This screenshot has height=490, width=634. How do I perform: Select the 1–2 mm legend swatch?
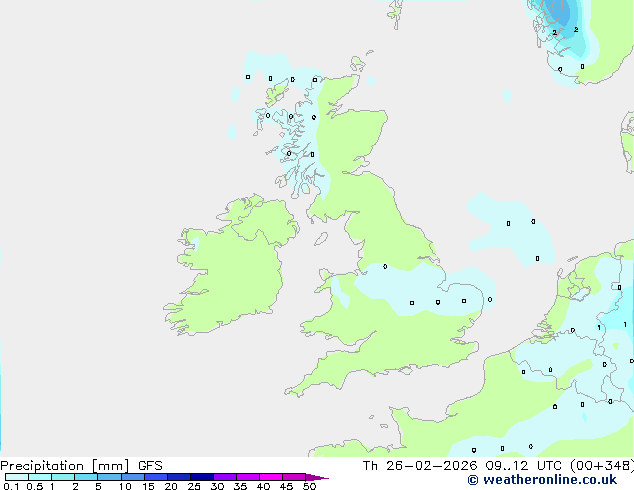coord(63,477)
